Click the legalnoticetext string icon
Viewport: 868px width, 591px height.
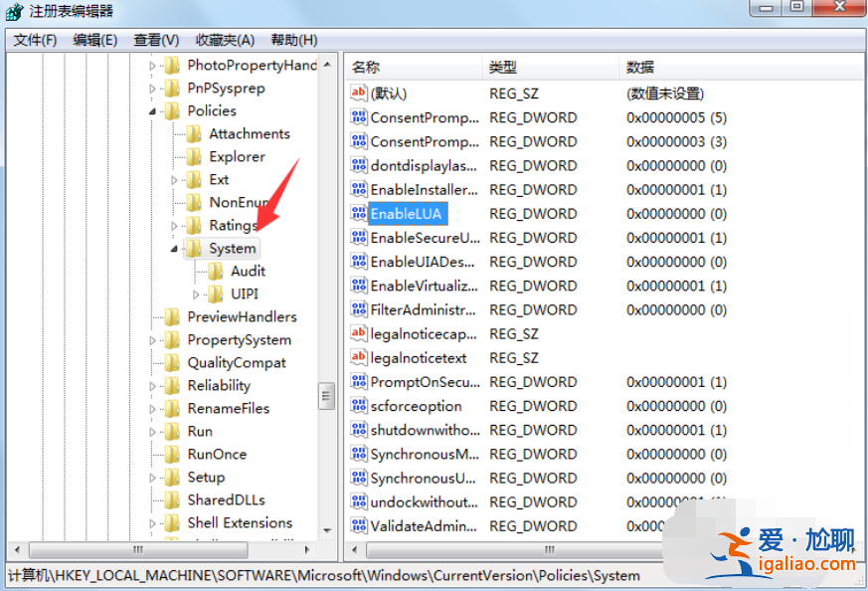pyautogui.click(x=359, y=357)
